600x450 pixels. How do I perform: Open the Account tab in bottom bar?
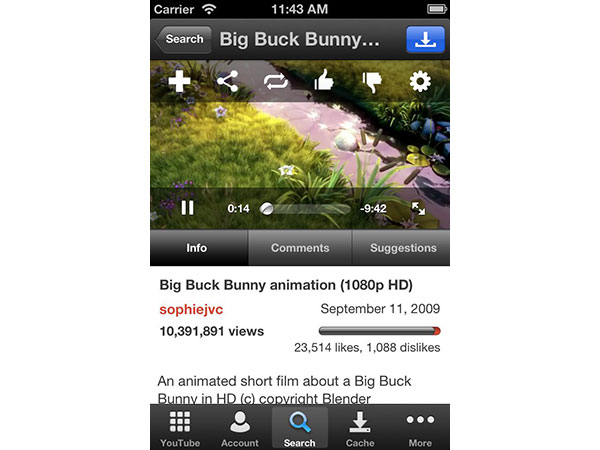tap(240, 429)
